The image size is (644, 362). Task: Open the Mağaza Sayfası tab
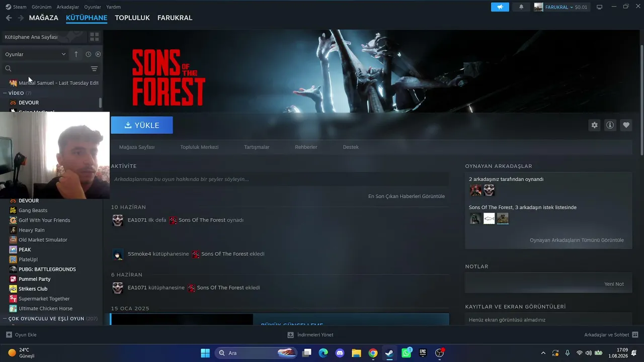pos(137,147)
